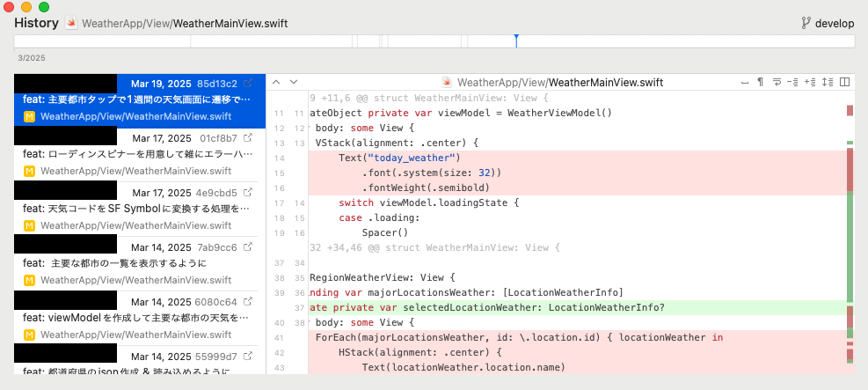Open commit 85d13c2 external link icon
Image resolution: width=868 pixels, height=390 pixels.
tap(249, 83)
